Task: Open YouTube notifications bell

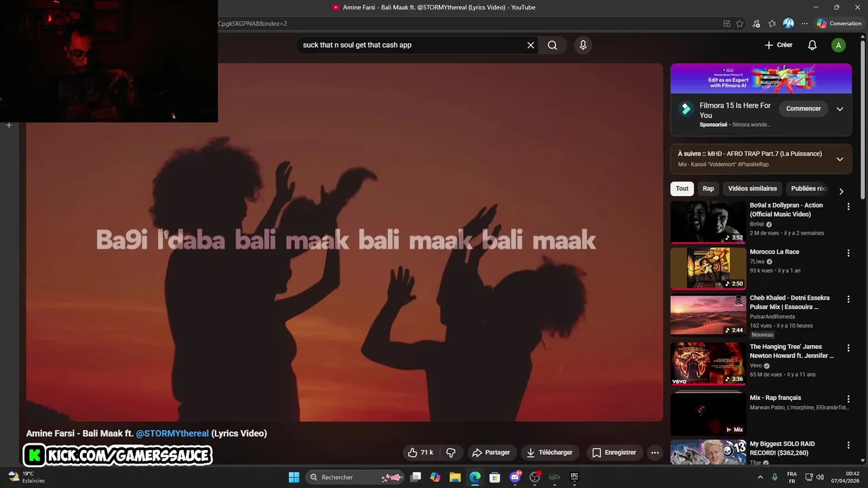Action: pos(812,45)
